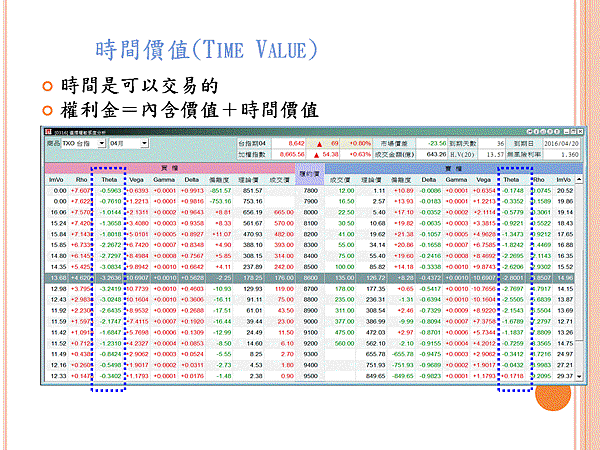Click the put trade price 12.00
This screenshot has width=600, height=450.
coord(346,191)
